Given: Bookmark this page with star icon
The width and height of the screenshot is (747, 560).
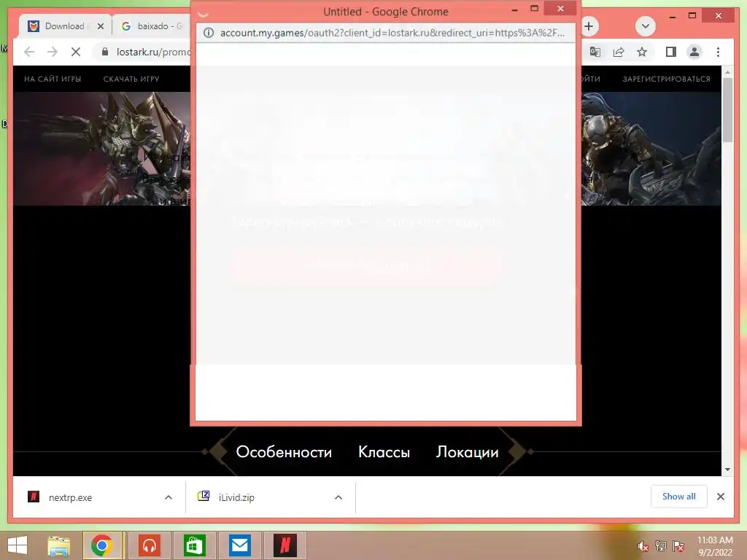Looking at the screenshot, I should (642, 52).
